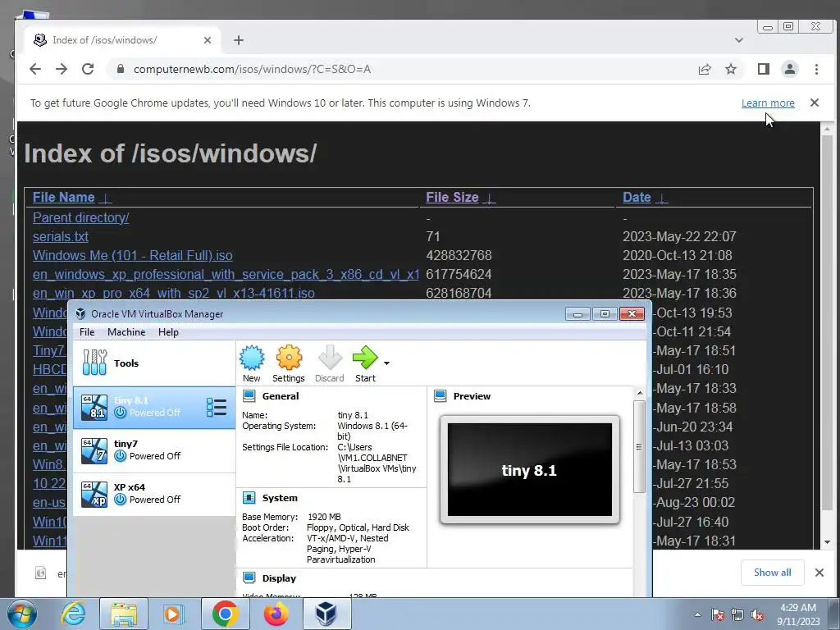Open serials.txt file link
The image size is (840, 630).
coord(61,237)
